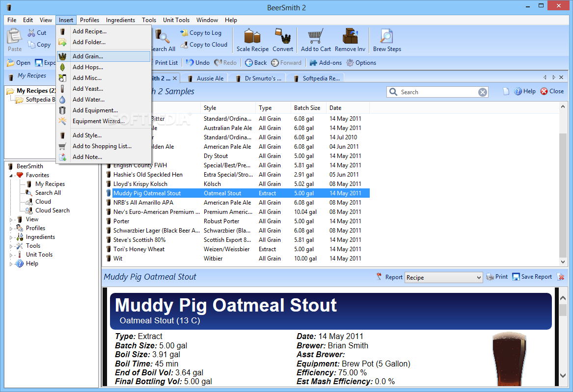Open Brew Steps from the toolbar
This screenshot has width=573, height=392.
click(386, 40)
